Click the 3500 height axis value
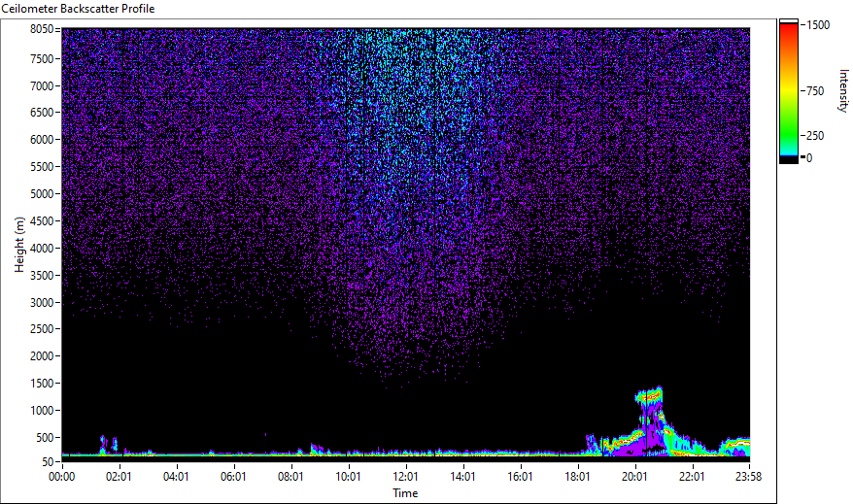This screenshot has width=853, height=504. click(42, 276)
